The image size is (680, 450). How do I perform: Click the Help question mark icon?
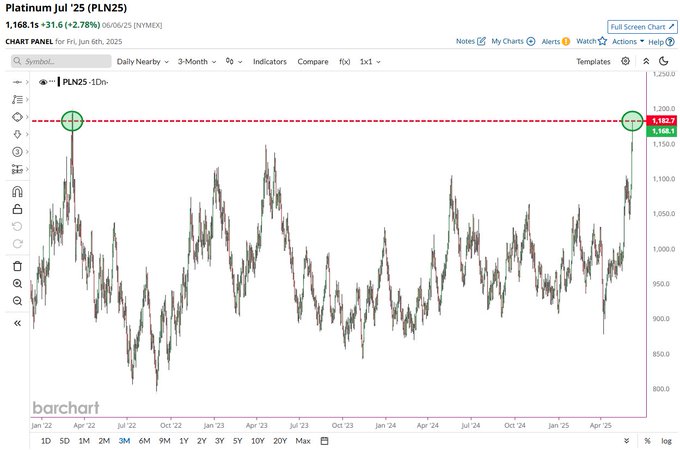click(x=670, y=42)
